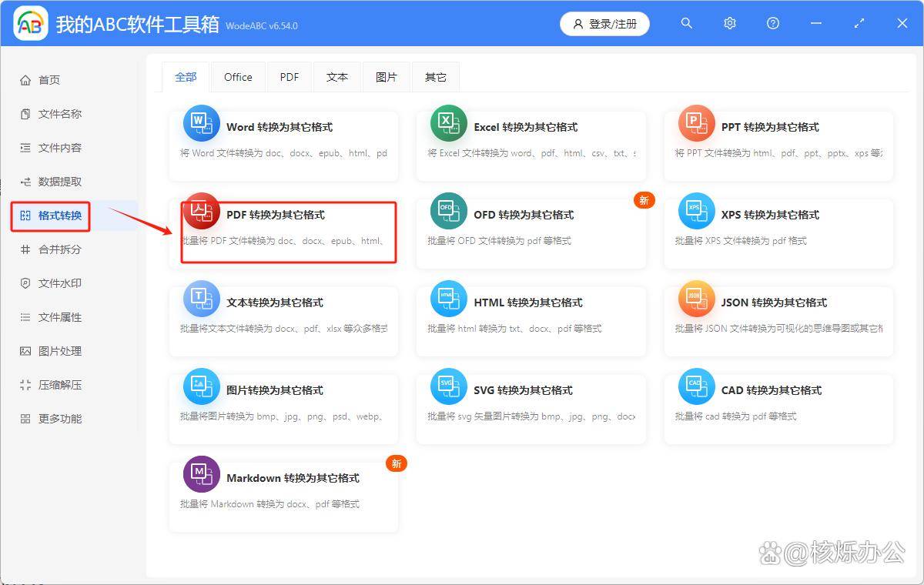The height and width of the screenshot is (585, 924).
Task: Open the HTML conversion icon
Action: (x=449, y=299)
